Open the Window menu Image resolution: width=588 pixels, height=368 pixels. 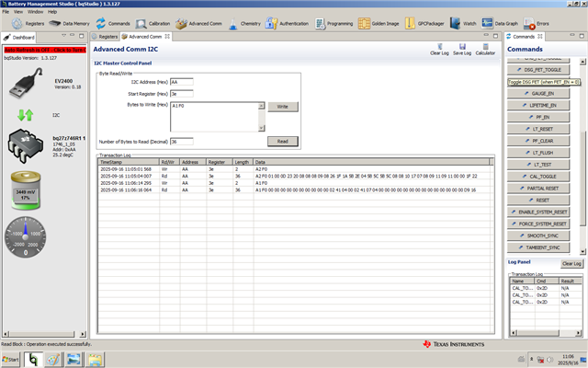point(35,12)
